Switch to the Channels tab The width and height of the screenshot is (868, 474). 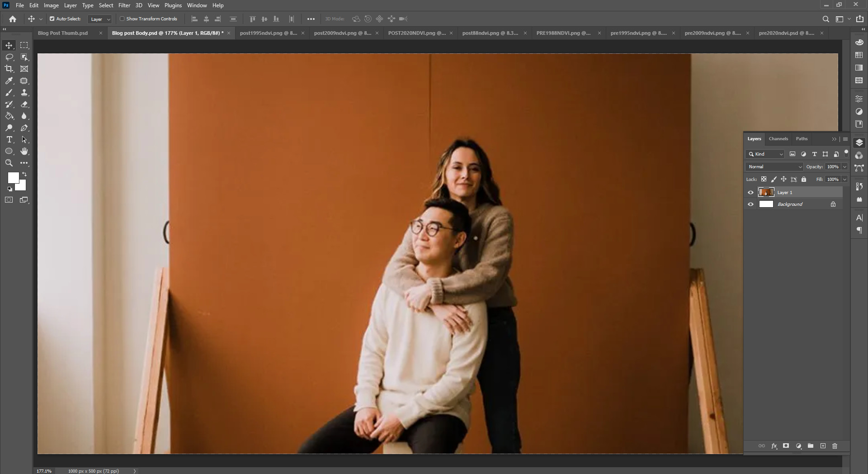point(778,139)
